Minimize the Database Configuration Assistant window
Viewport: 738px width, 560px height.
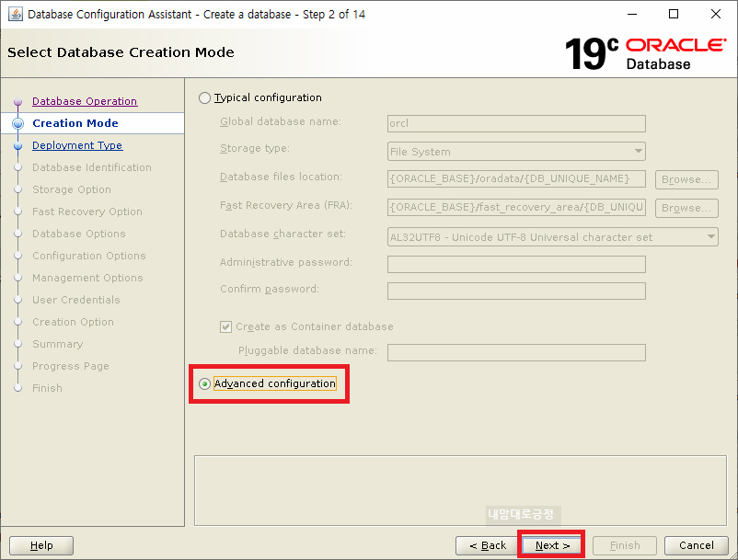coord(632,14)
